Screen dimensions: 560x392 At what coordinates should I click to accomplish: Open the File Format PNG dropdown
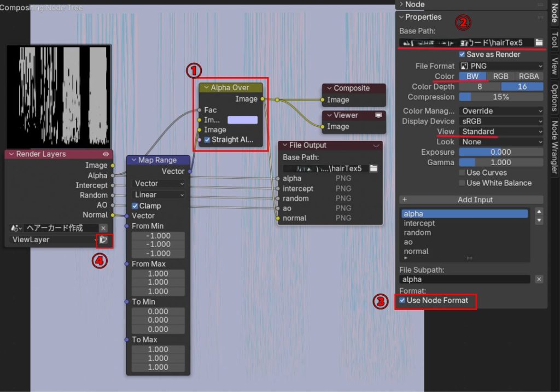tap(500, 66)
